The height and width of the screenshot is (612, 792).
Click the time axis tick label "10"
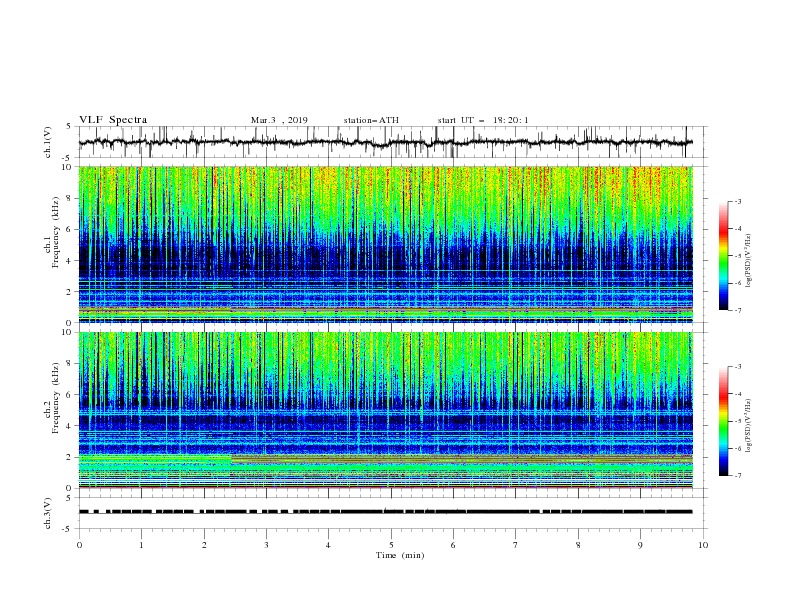tap(703, 545)
